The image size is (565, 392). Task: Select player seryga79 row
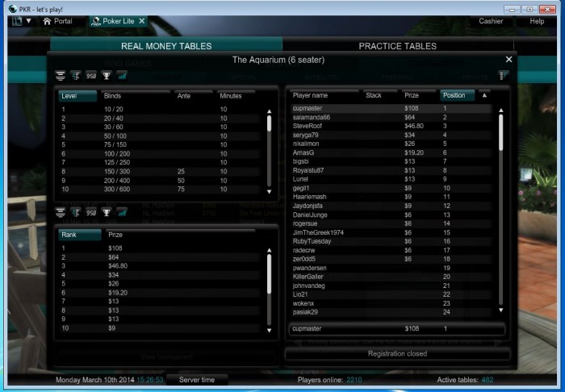pos(391,135)
